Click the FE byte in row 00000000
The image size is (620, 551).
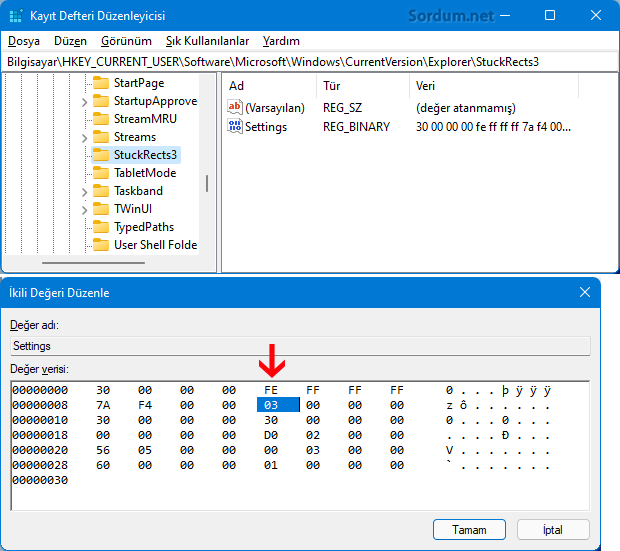click(271, 390)
